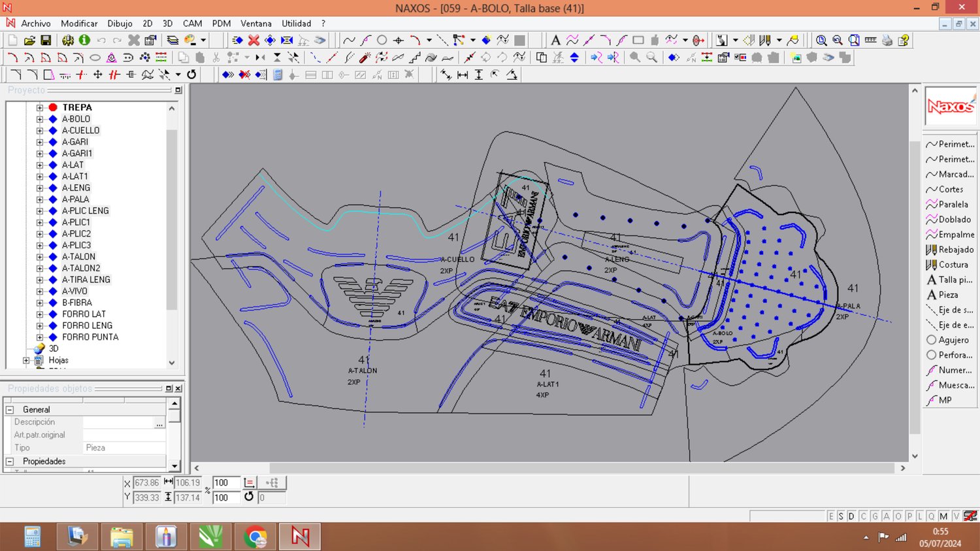Click the blue up-down arrows icon
This screenshot has height=551, width=980.
[574, 58]
